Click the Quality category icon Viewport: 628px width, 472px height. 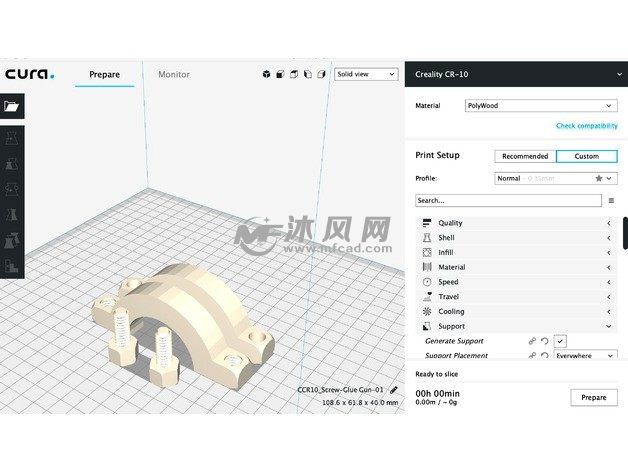tap(426, 223)
